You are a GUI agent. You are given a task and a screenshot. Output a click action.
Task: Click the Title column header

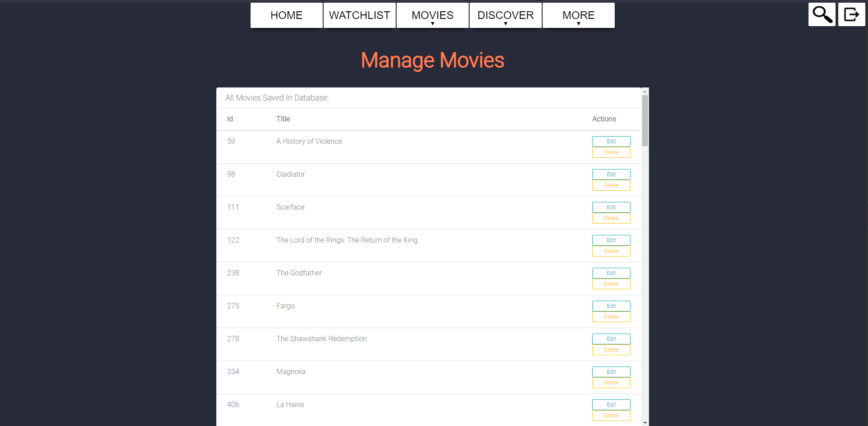[283, 119]
